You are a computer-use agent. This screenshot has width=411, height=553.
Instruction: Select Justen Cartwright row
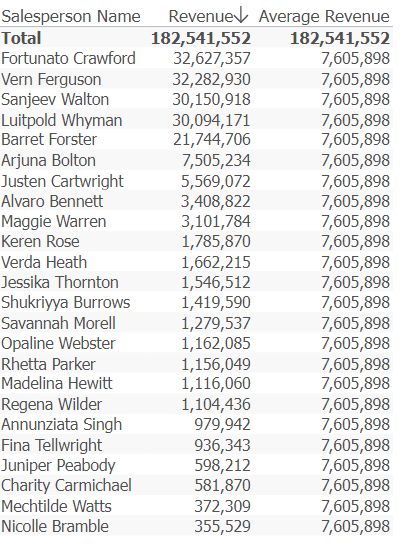point(196,181)
